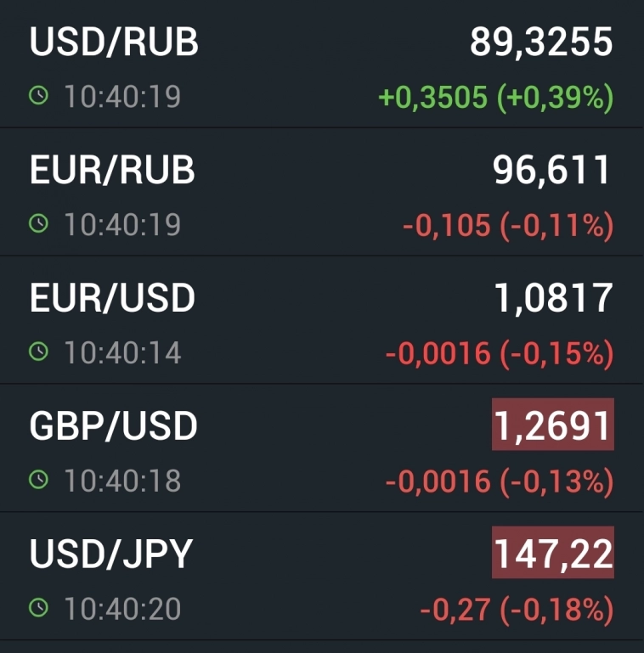Click the clock icon under EUR/RUB
The image size is (644, 653).
coord(38,224)
